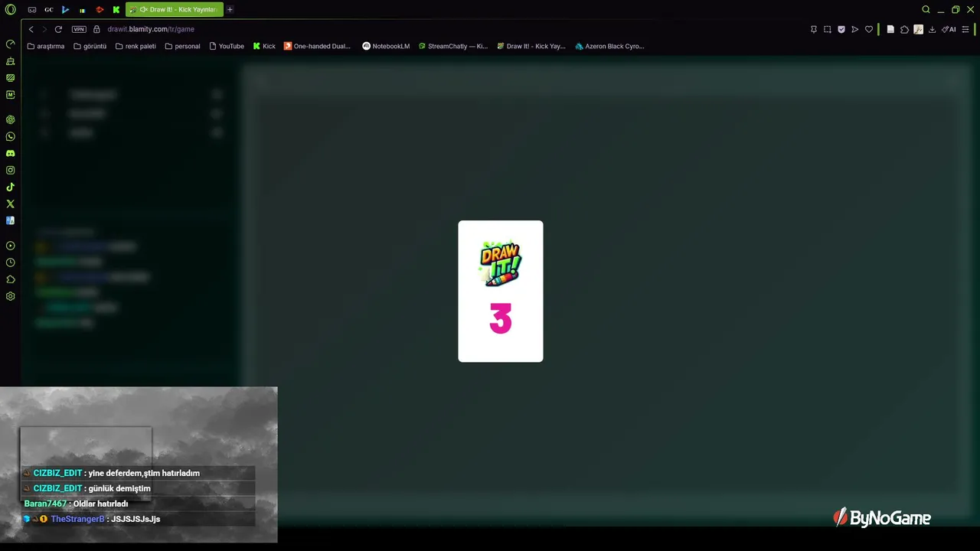Open the pinned colorful bars tab
980x551 pixels.
pyautogui.click(x=83, y=10)
